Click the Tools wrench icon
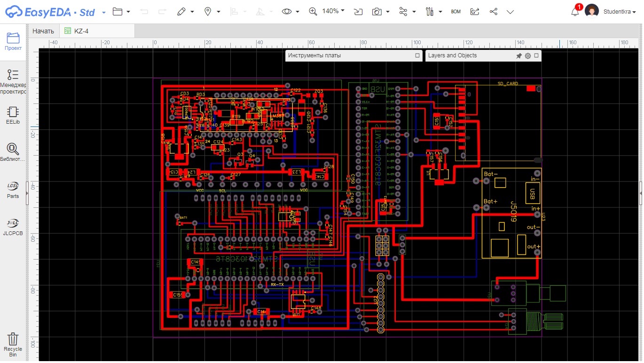This screenshot has height=363, width=644. tap(430, 11)
